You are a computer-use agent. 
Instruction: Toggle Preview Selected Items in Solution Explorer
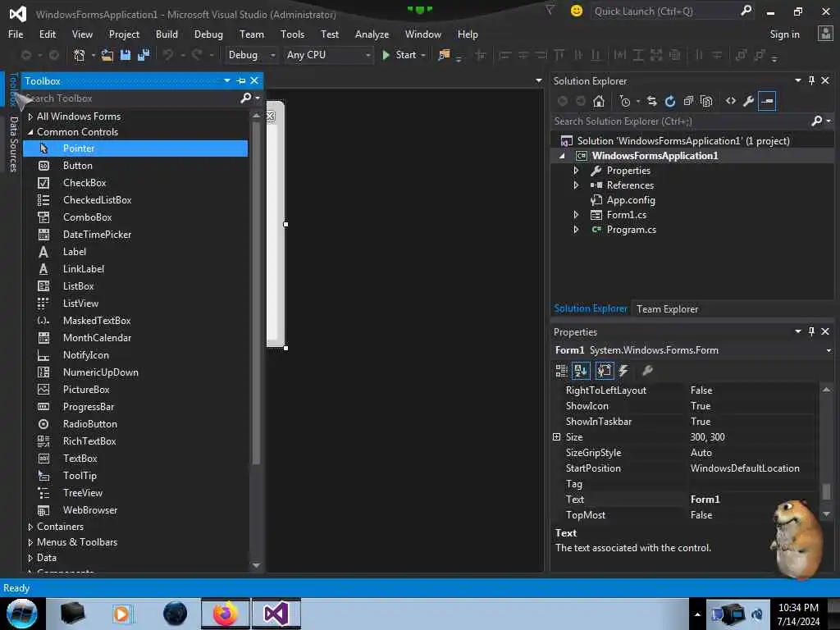click(x=767, y=101)
